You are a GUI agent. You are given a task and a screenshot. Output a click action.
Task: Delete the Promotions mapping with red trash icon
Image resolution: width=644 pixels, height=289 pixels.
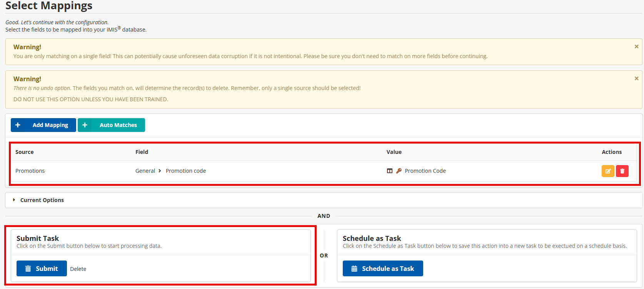622,171
